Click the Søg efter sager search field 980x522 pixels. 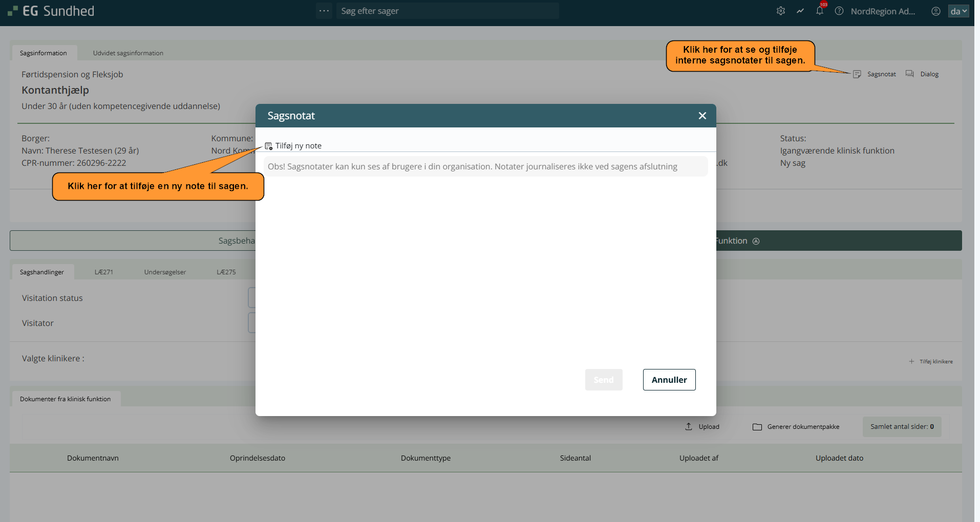pyautogui.click(x=447, y=11)
